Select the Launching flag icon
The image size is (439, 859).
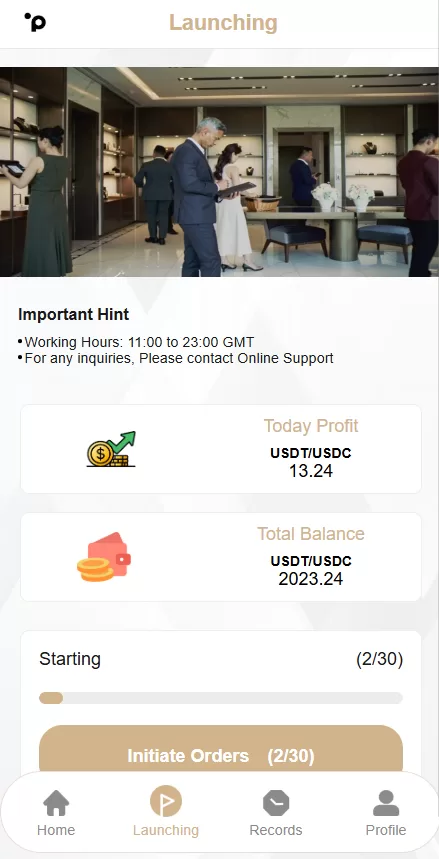166,801
